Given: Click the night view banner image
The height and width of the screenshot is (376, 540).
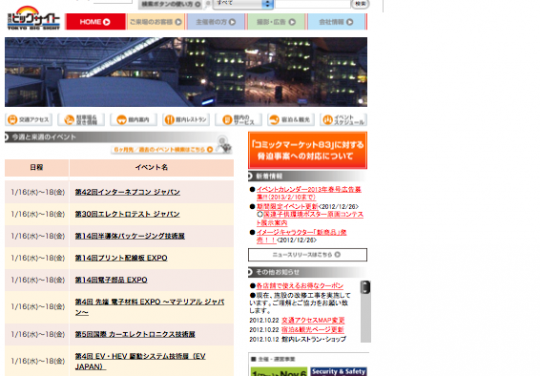Looking at the screenshot, I should pyautogui.click(x=186, y=72).
